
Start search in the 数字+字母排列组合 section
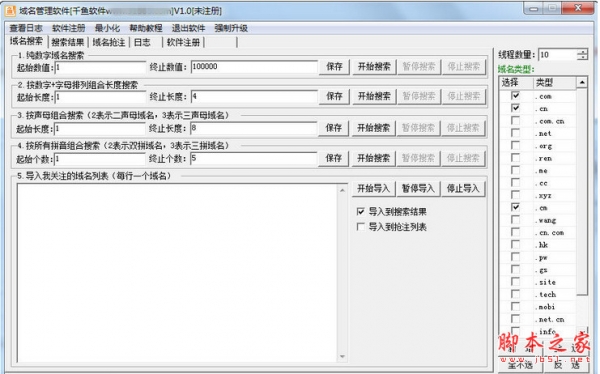[374, 96]
